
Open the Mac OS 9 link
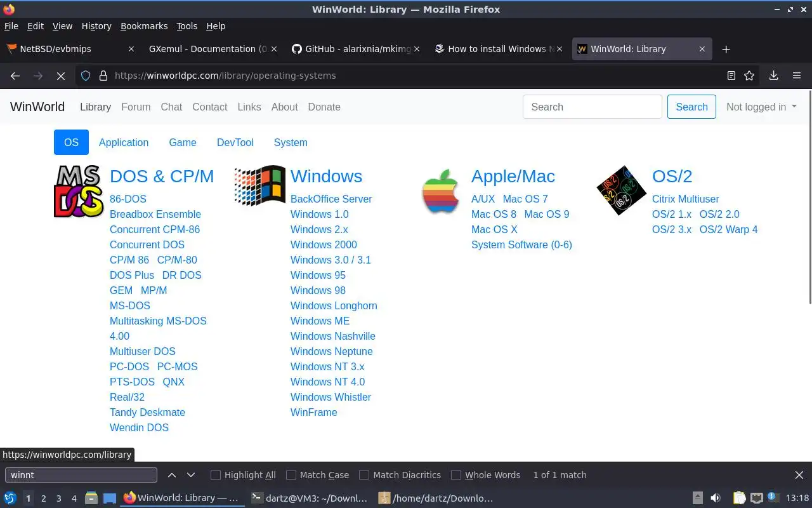click(x=547, y=214)
